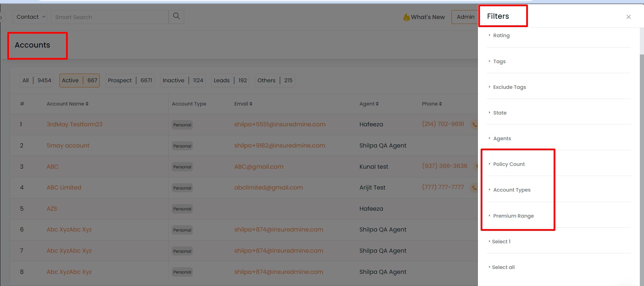Sort by Email column arrows

251,104
